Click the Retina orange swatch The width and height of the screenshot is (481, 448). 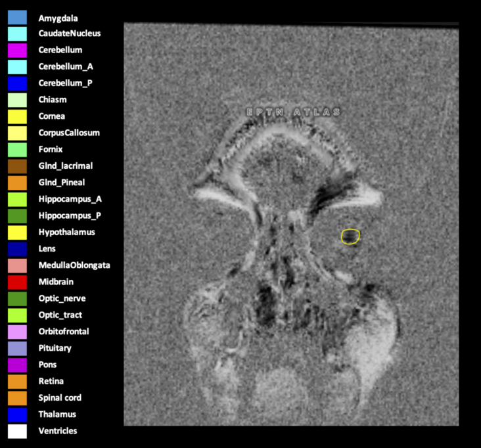click(17, 382)
